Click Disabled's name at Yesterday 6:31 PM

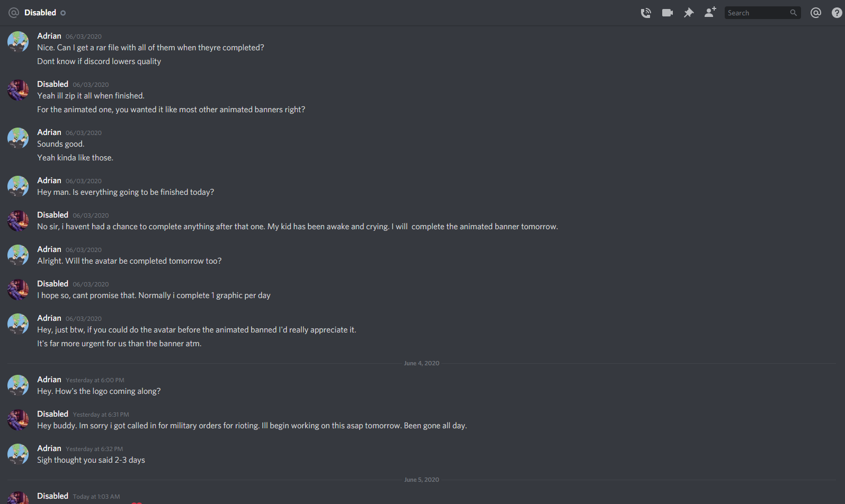point(52,414)
